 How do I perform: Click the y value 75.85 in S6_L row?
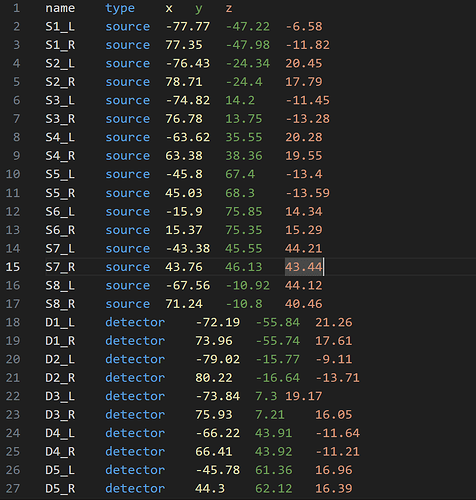(x=244, y=212)
